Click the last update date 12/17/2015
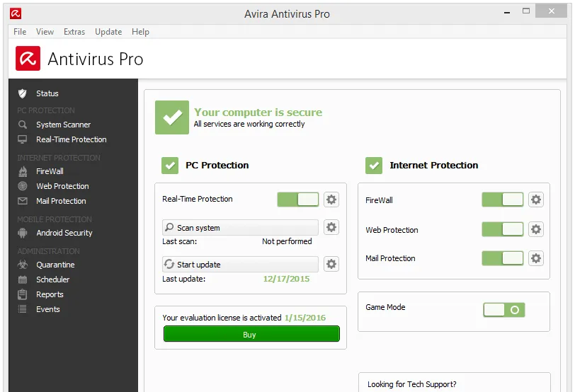Screen dimensions: 575x392 pyautogui.click(x=286, y=279)
